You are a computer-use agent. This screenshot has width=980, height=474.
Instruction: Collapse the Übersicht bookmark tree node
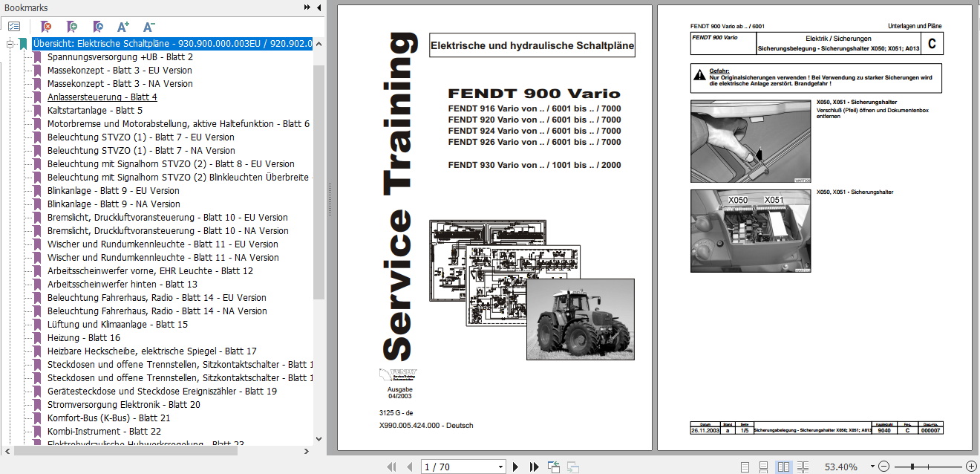point(10,44)
